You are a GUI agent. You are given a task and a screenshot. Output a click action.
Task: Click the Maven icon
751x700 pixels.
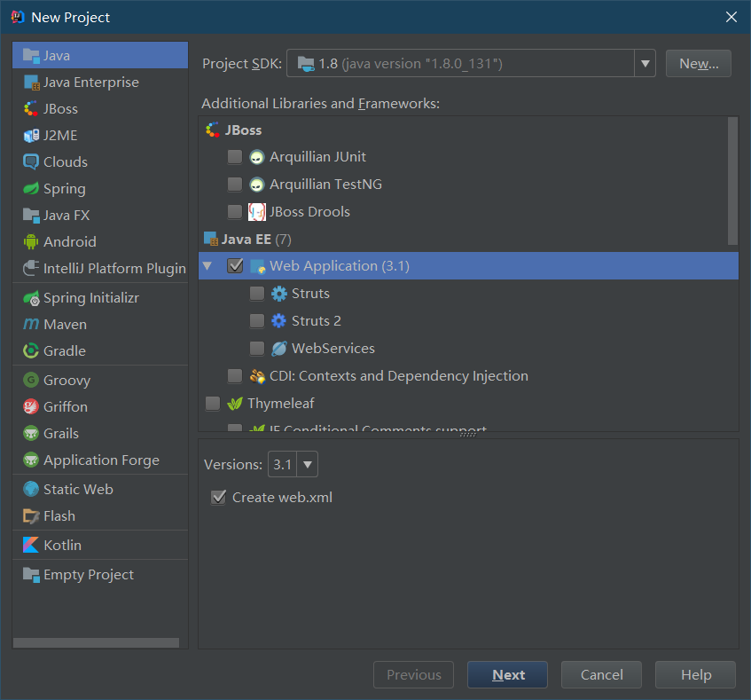[x=31, y=325]
